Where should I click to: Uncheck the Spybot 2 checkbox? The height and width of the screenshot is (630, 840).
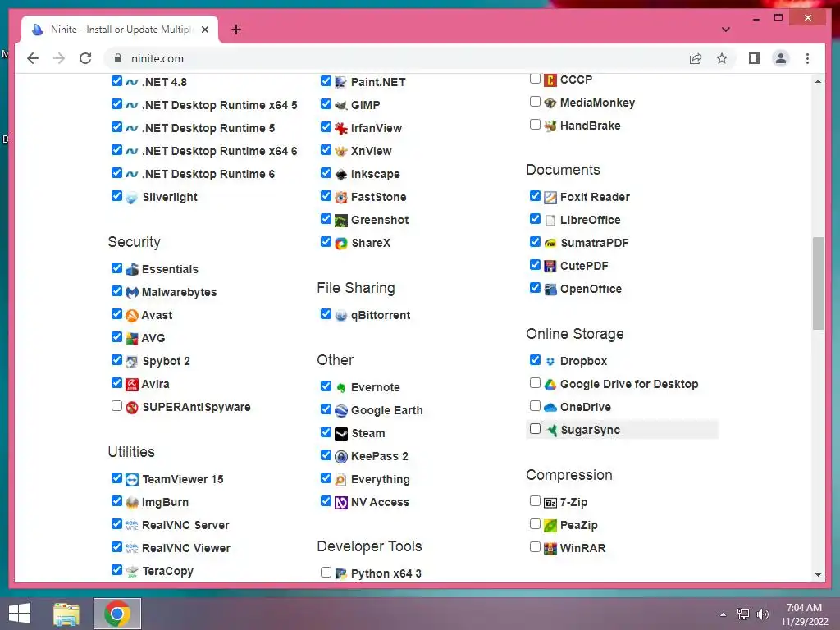click(116, 359)
